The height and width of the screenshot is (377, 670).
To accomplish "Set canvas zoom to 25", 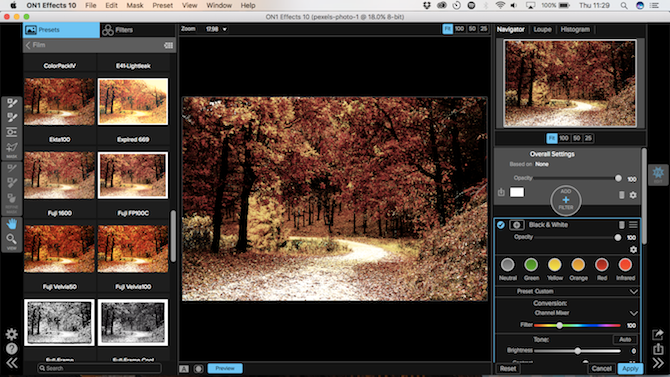I will tap(483, 29).
